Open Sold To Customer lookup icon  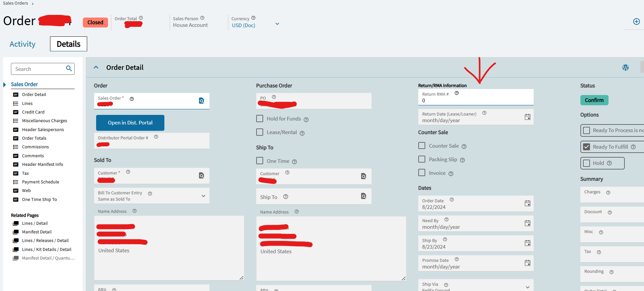tap(202, 175)
